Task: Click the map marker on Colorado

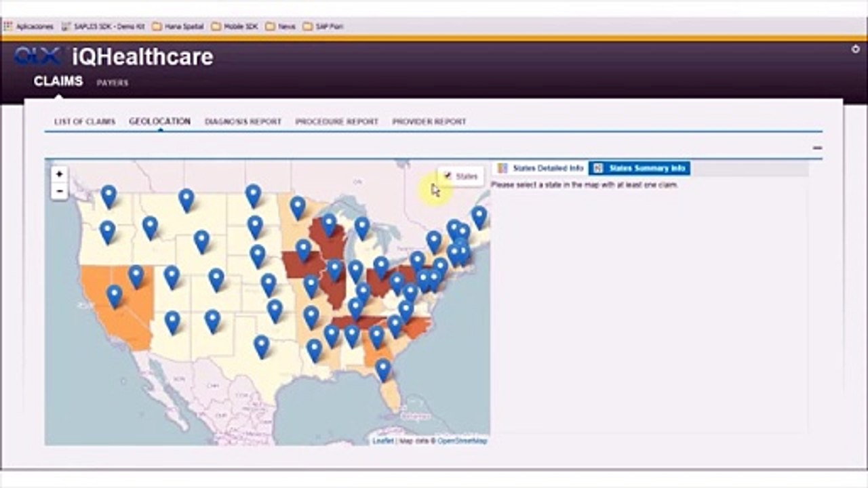Action: [216, 279]
